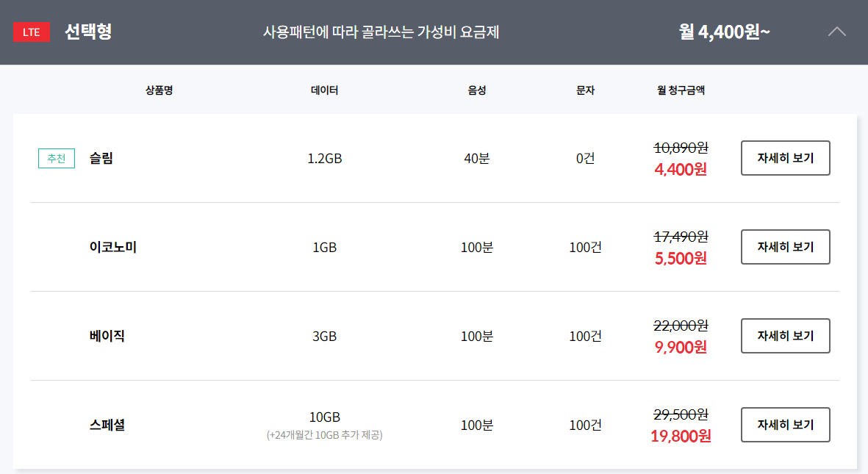Click the header tagline 사용패턴에 따라 골라쓰는

pos(338,32)
